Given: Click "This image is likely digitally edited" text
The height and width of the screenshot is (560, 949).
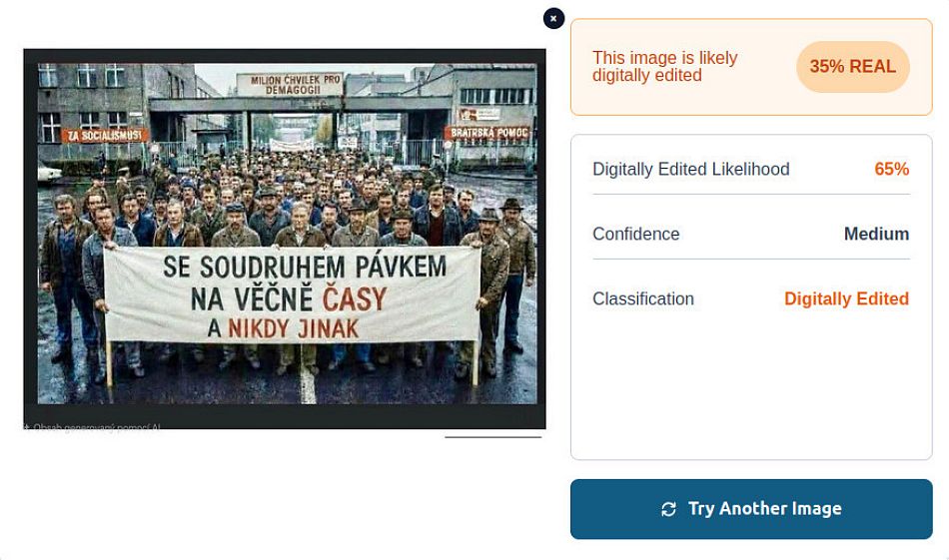Looking at the screenshot, I should coord(664,67).
